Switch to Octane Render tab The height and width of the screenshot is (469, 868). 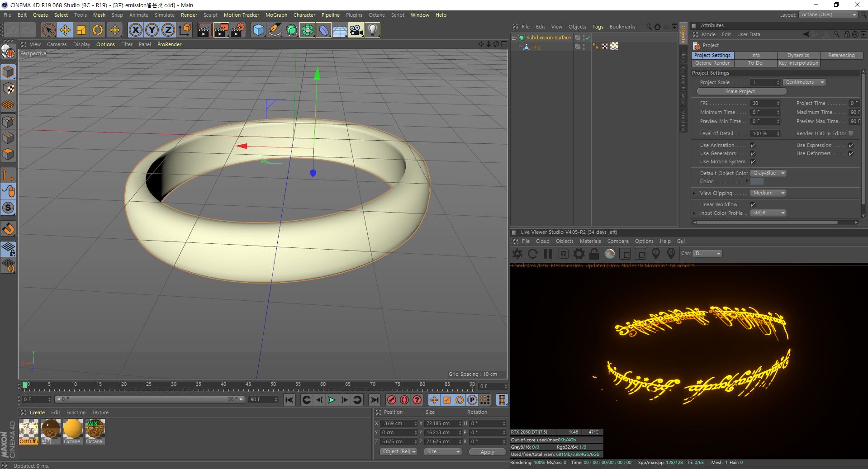pyautogui.click(x=712, y=63)
